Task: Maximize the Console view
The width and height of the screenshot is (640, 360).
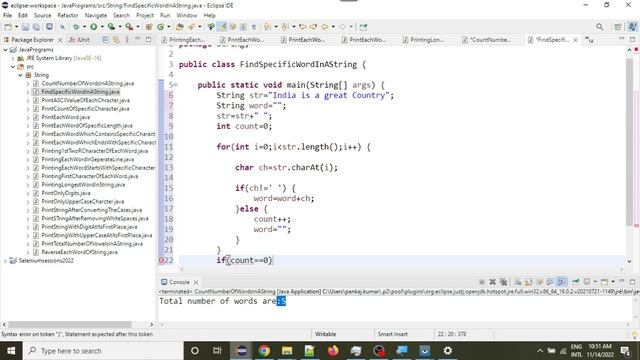Action: tap(632, 282)
